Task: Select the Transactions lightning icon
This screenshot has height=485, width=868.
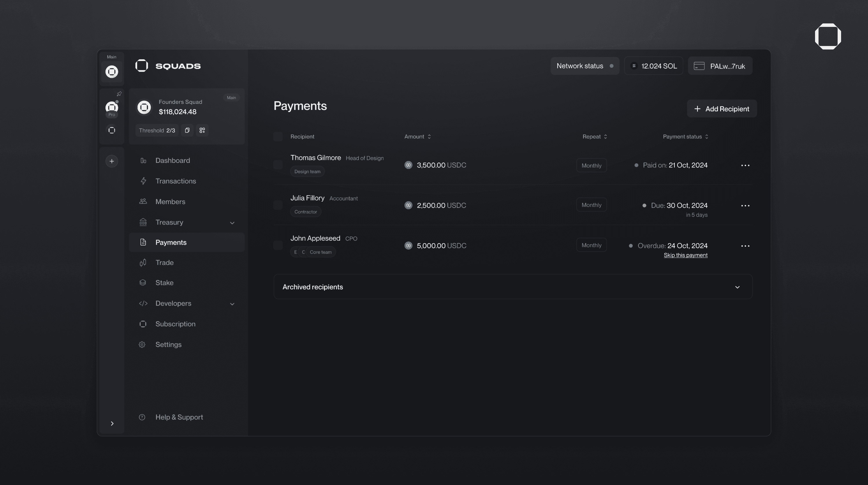Action: [x=143, y=181]
